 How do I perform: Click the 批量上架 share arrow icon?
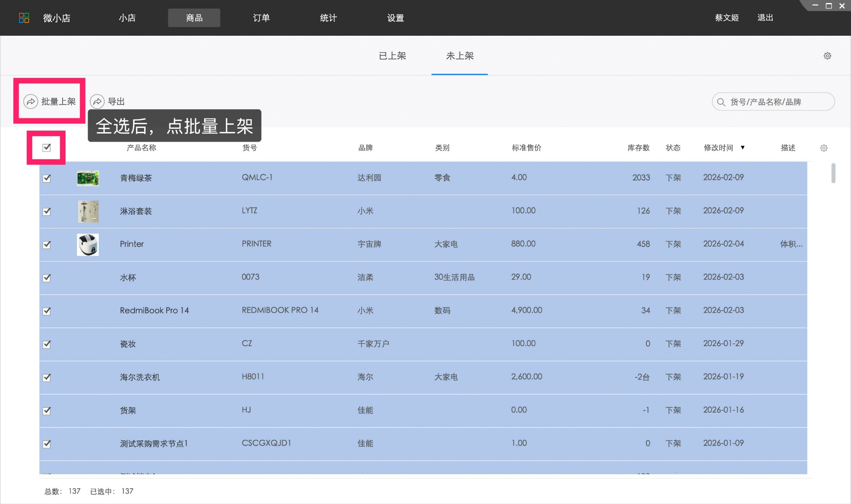31,102
